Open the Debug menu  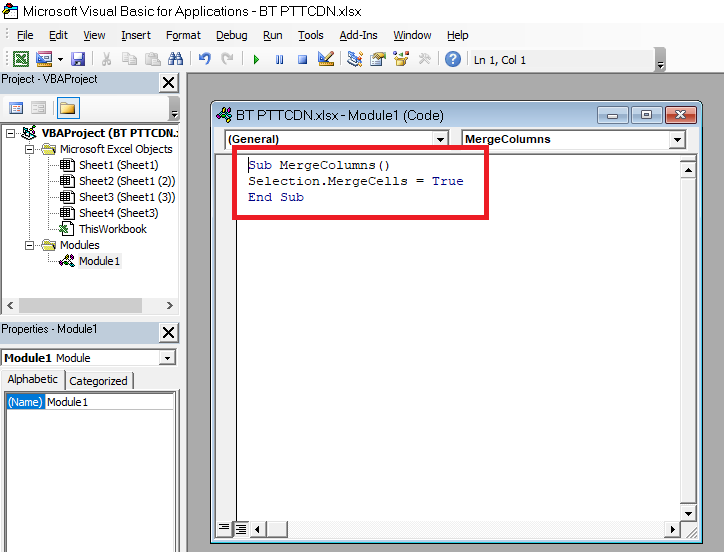(231, 35)
